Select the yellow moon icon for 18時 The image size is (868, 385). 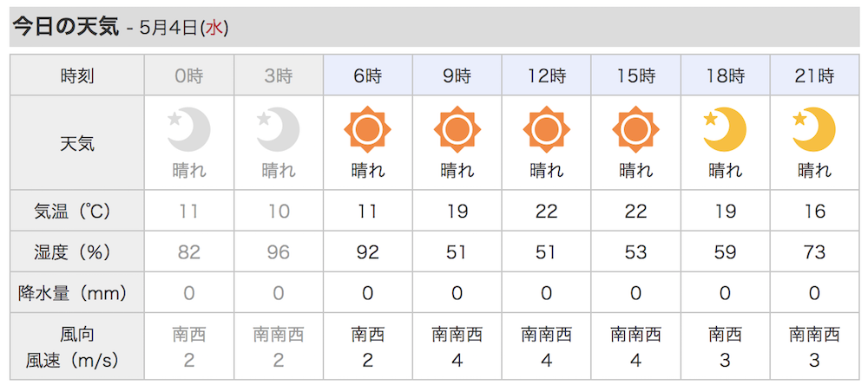tap(725, 130)
